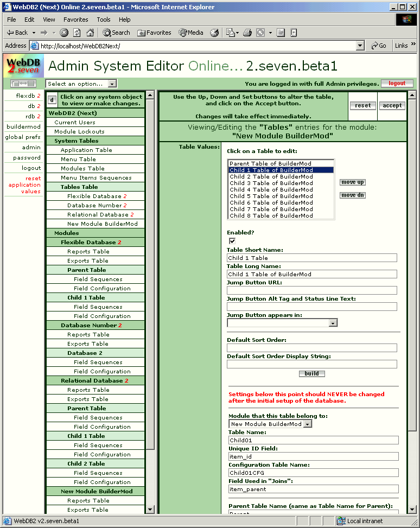Click the Print toolbar icon
The image size is (420, 528).
tap(247, 33)
